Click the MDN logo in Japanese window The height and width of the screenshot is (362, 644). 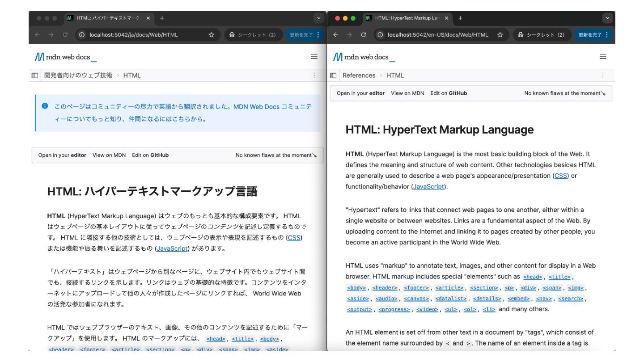pyautogui.click(x=65, y=57)
